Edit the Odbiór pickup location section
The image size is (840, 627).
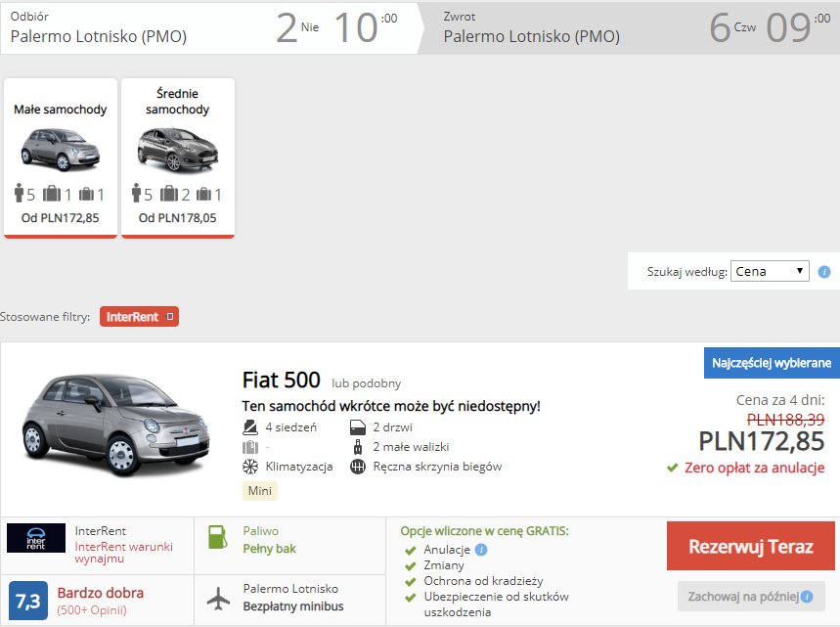(211, 27)
